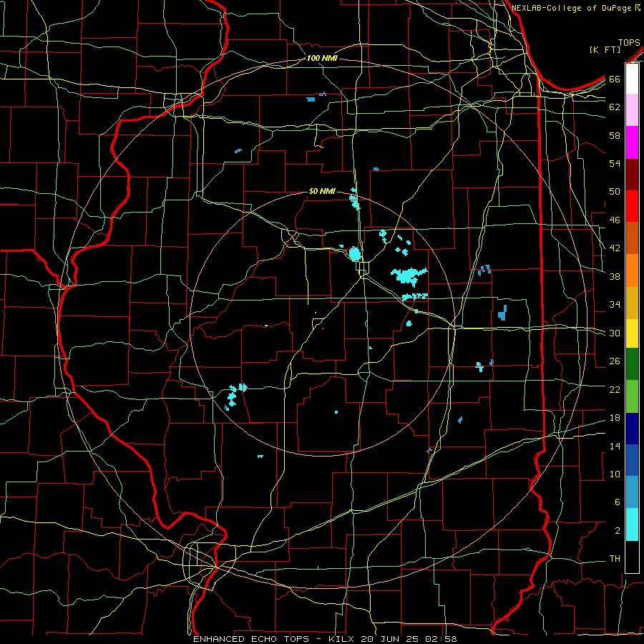Click the round cyan echo near radar center

pyautogui.click(x=354, y=254)
